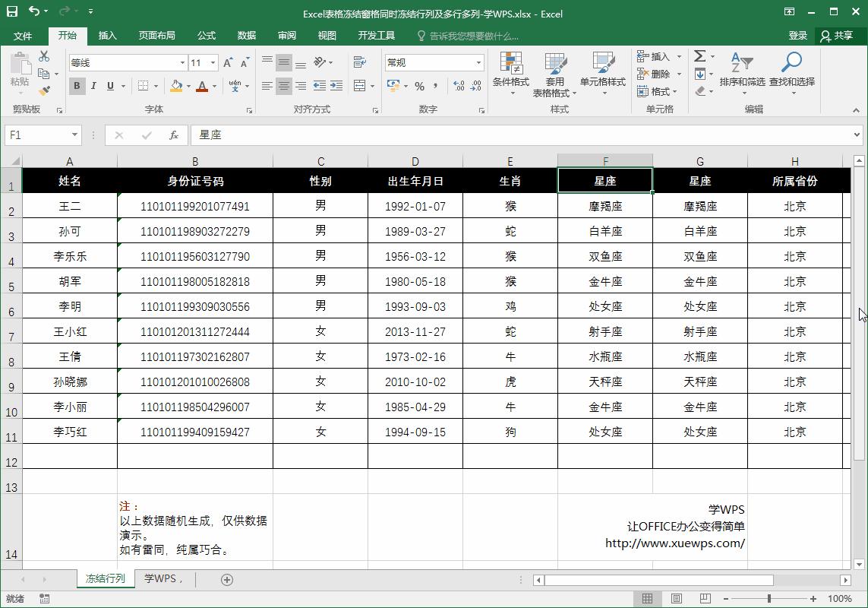868x608 pixels.
Task: Apply fill color with the paint bucket icon
Action: pos(176,86)
